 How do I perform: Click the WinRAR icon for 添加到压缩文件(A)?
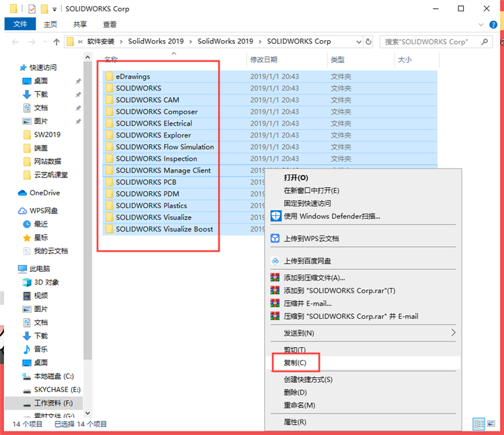coord(275,277)
